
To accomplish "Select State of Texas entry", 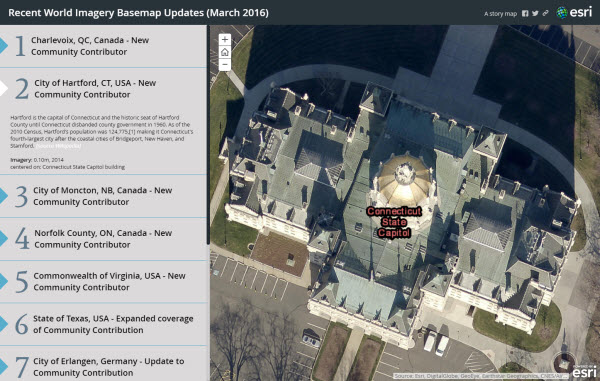I will [103, 324].
